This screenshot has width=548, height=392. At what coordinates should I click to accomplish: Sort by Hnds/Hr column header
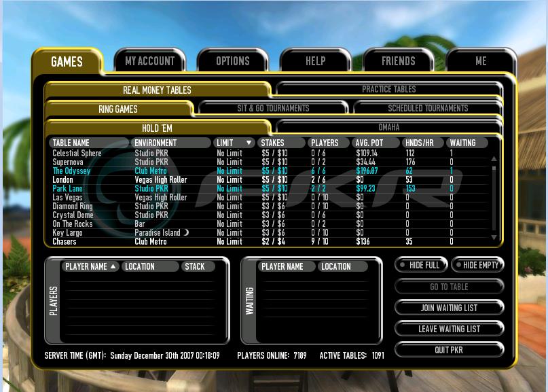click(x=422, y=143)
